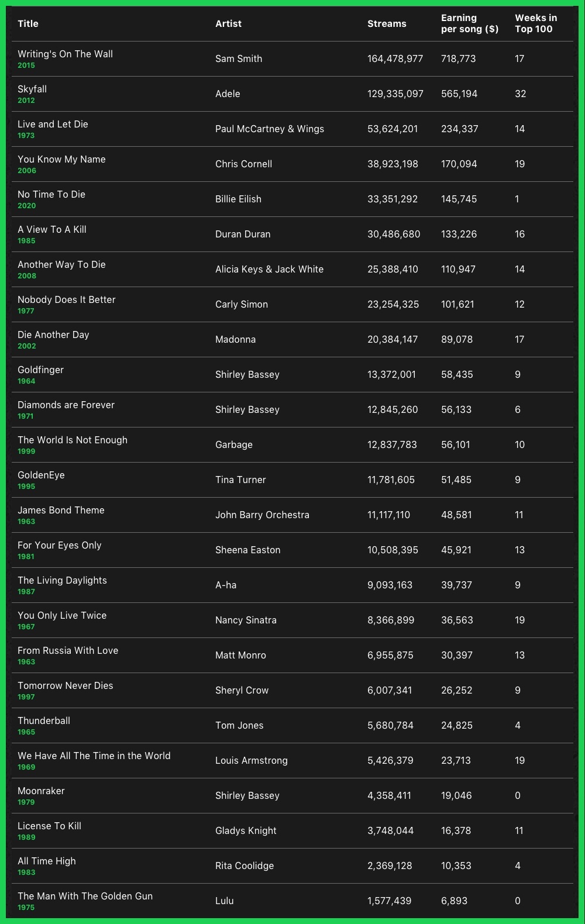Select the Skyfall song title

click(x=32, y=89)
